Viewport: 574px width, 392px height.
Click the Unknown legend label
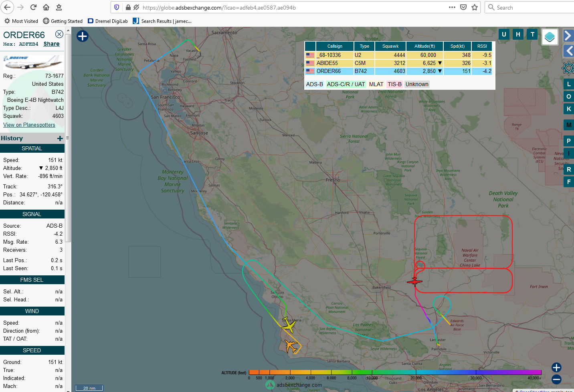[417, 84]
